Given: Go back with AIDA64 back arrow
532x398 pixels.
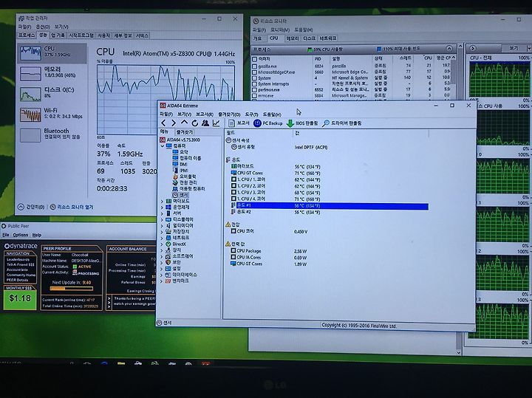Looking at the screenshot, I should (x=163, y=123).
